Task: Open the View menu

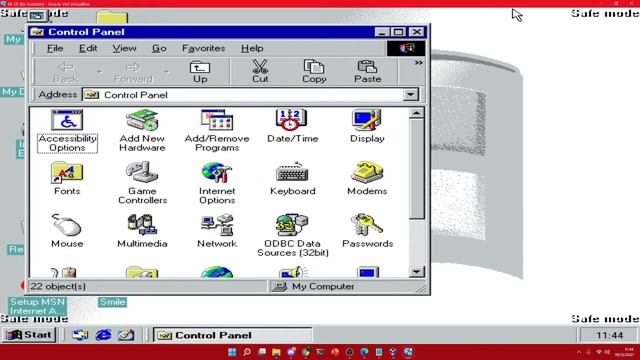Action: pos(124,48)
